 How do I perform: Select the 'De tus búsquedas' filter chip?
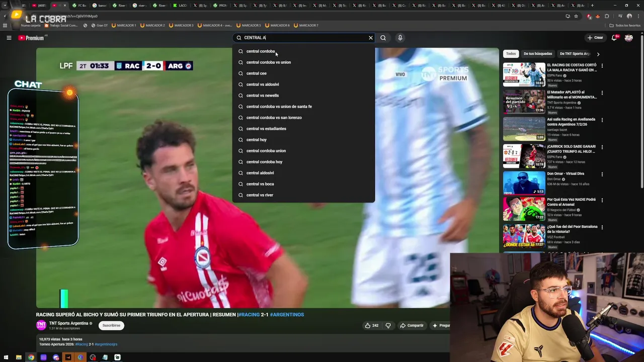pos(537,54)
